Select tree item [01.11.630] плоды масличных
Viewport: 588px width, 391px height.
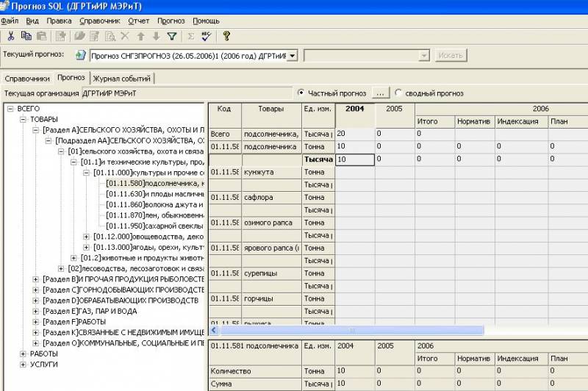pyautogui.click(x=155, y=194)
